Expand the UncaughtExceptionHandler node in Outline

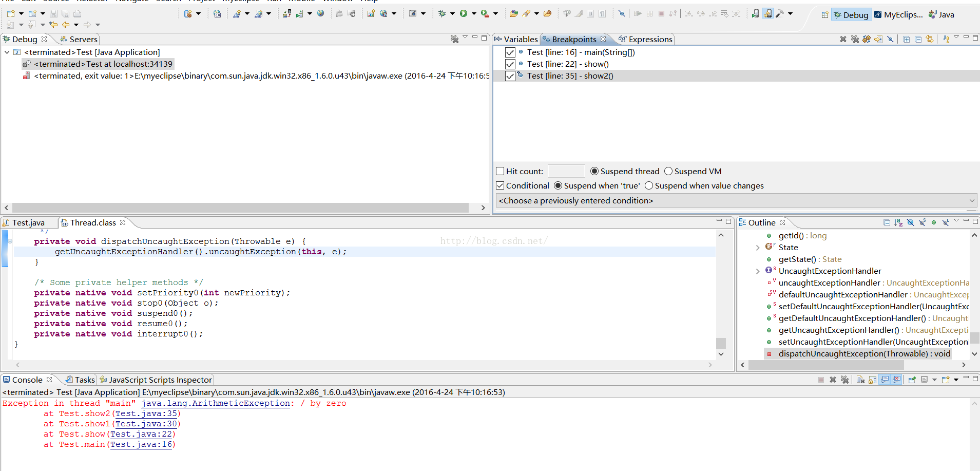tap(758, 271)
